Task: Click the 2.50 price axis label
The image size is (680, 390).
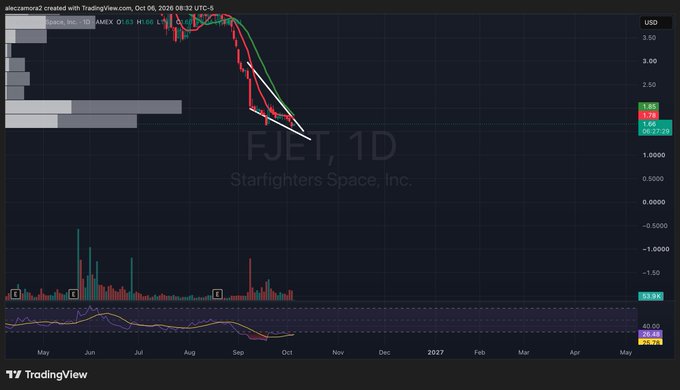Action: tap(649, 85)
